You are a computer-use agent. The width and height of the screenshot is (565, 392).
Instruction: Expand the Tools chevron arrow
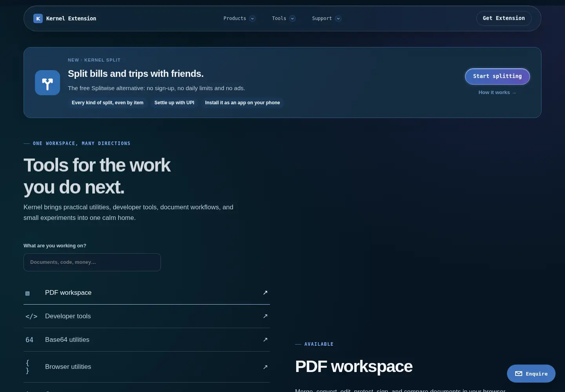(x=292, y=18)
